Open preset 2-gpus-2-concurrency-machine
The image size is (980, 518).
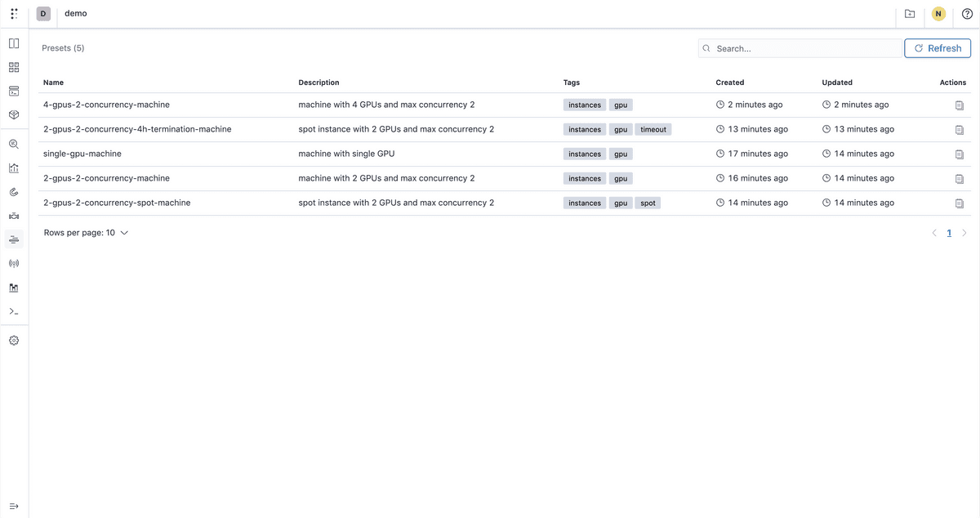(106, 178)
